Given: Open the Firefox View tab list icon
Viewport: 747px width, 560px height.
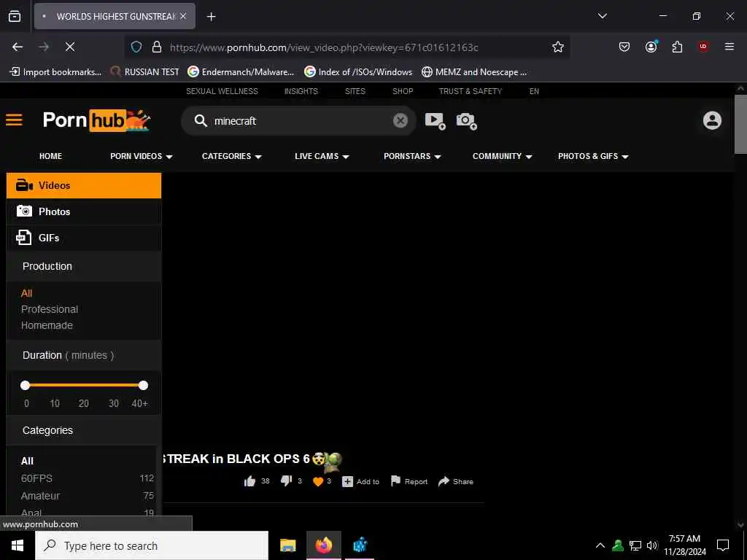Looking at the screenshot, I should [15, 16].
